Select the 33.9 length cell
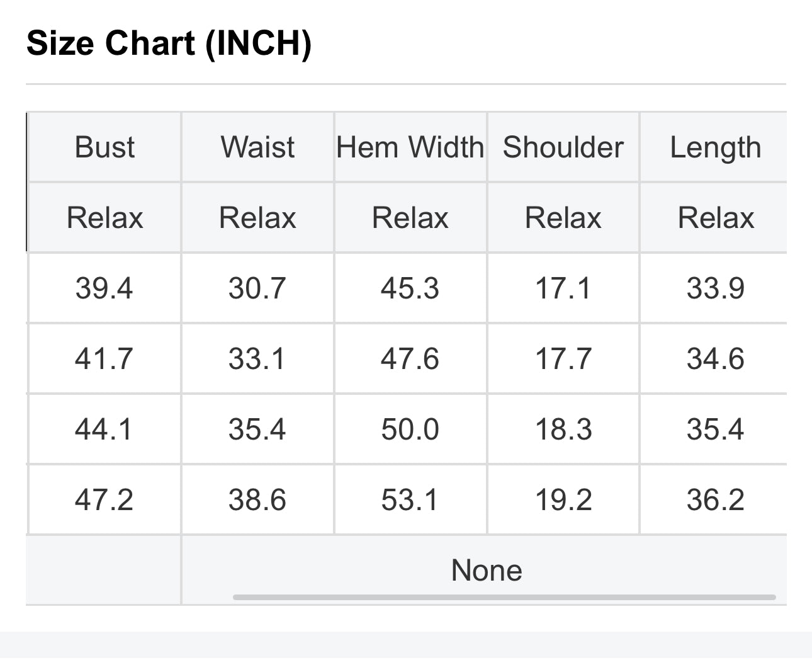This screenshot has height=660, width=812. [715, 288]
